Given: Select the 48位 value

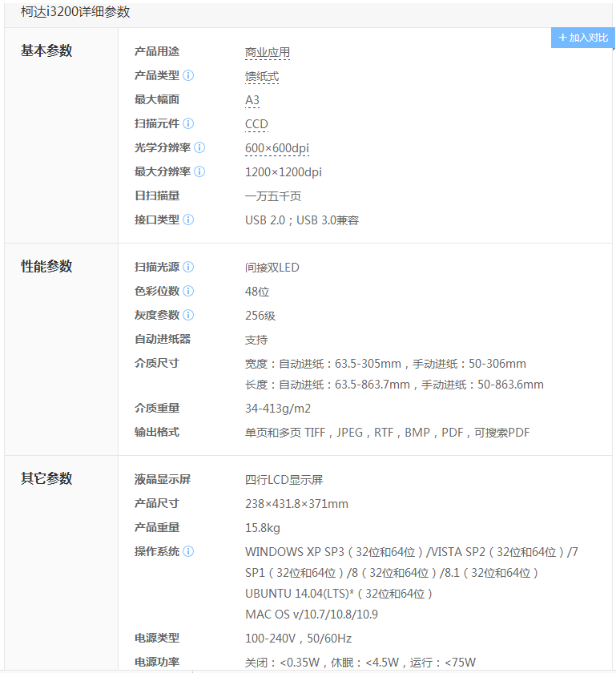Looking at the screenshot, I should (x=256, y=292).
